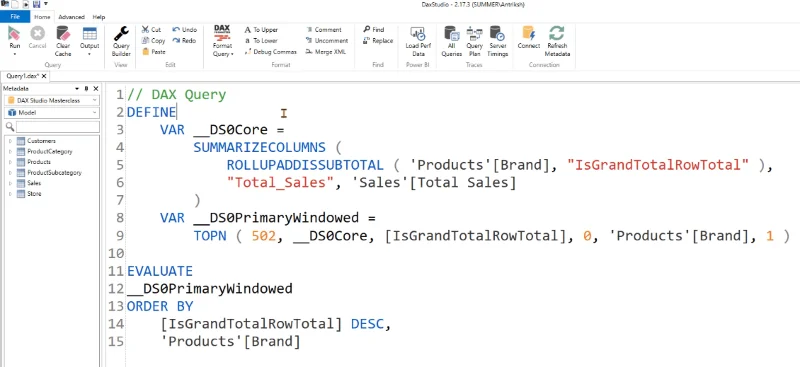Switch to the Home ribbon tab
Image resolution: width=800 pixels, height=367 pixels.
[42, 17]
